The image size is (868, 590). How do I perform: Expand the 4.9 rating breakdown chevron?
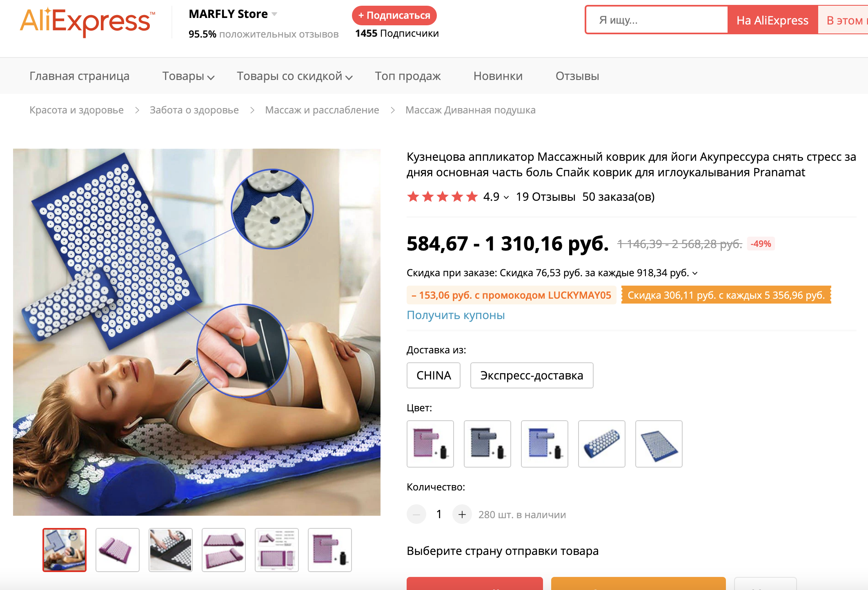tap(506, 197)
